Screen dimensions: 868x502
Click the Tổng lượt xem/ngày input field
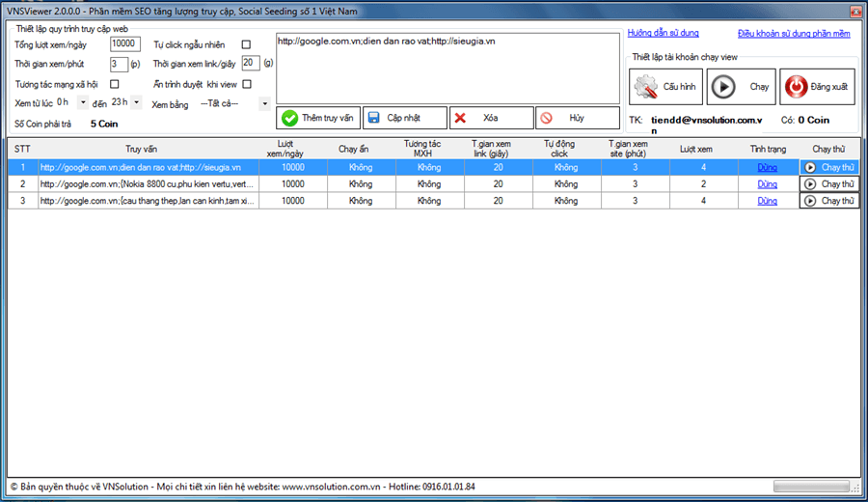point(125,44)
